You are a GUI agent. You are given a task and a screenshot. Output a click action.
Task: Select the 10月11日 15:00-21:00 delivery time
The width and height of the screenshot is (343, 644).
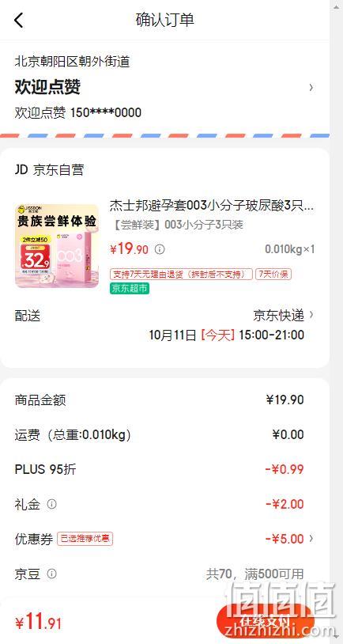(227, 335)
